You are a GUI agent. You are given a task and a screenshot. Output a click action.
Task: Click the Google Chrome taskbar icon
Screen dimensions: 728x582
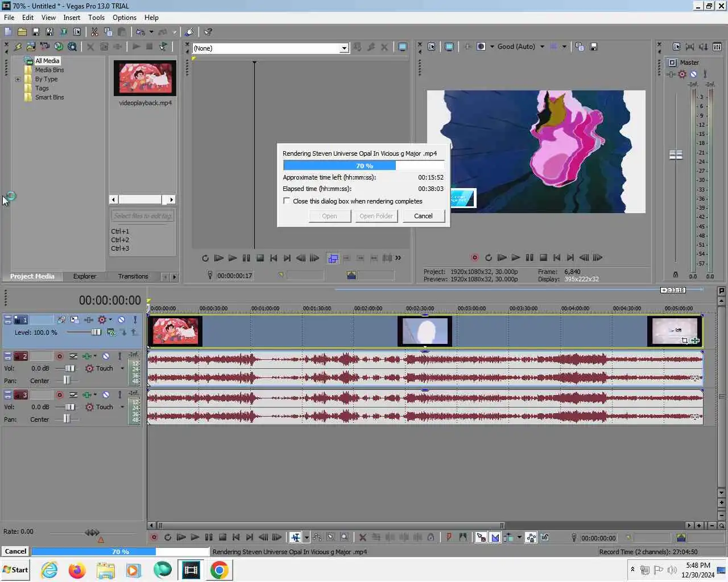[219, 569]
